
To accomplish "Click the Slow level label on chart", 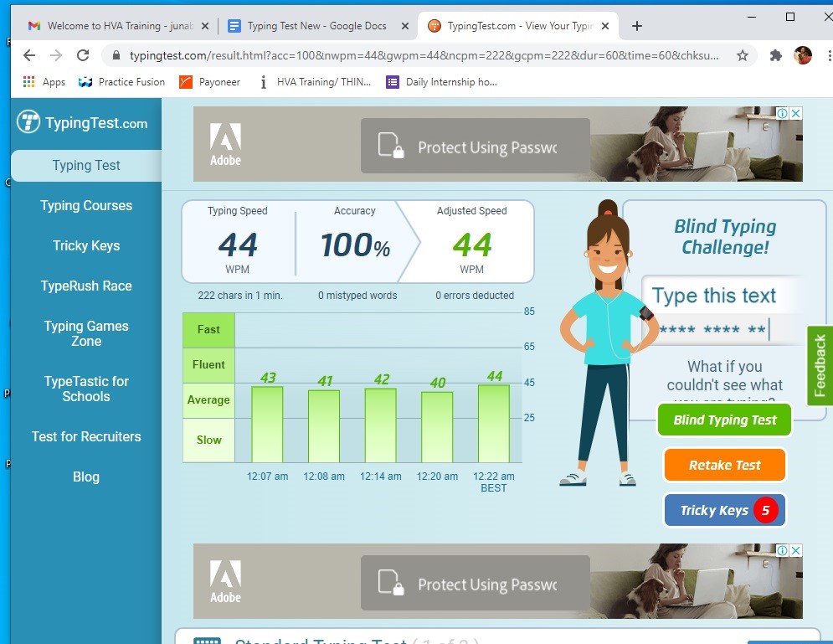I will 208,440.
